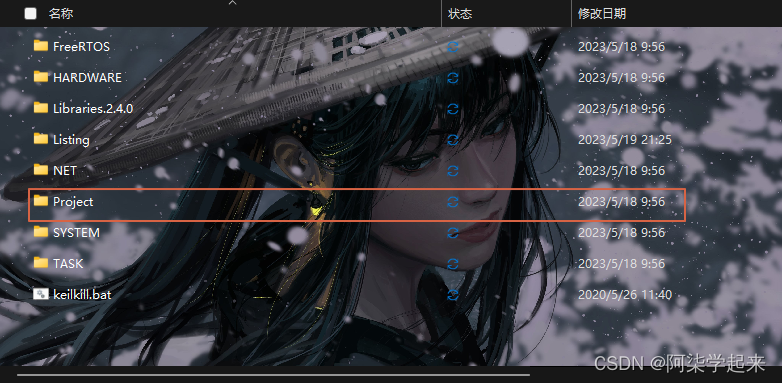
Task: Select the HARDWARE folder name
Action: tap(87, 78)
